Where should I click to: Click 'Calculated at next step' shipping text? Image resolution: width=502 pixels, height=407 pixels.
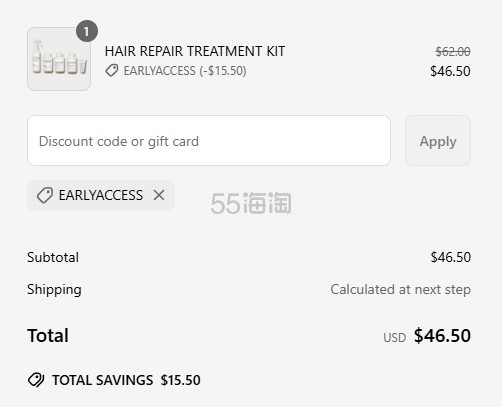(x=401, y=289)
